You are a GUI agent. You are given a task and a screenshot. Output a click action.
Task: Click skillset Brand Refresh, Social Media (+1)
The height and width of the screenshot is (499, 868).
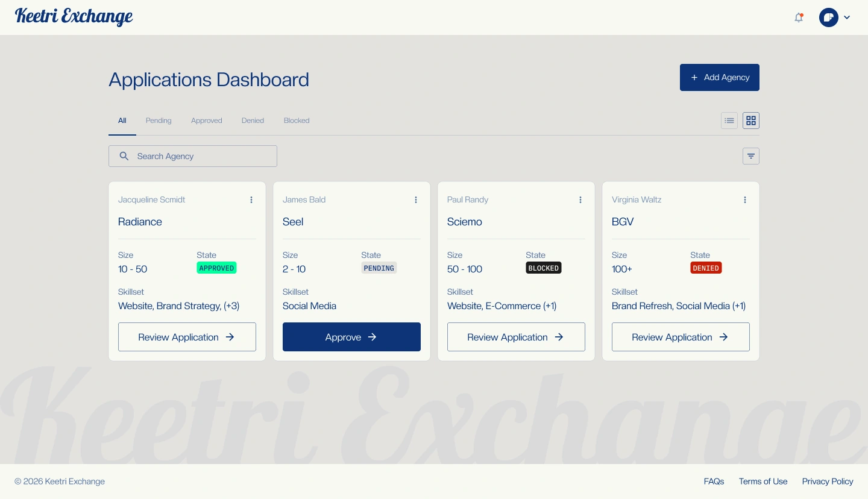tap(679, 306)
